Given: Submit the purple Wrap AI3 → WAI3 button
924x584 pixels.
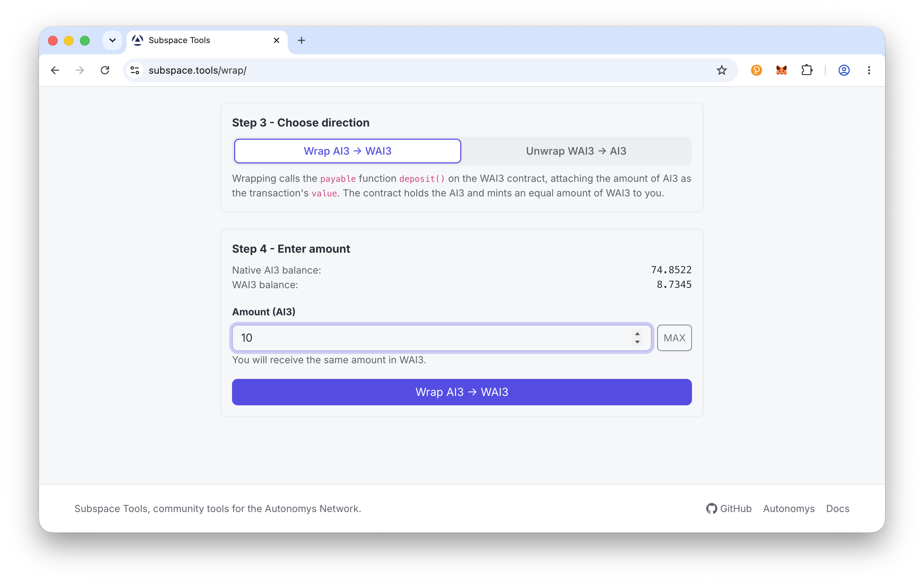Looking at the screenshot, I should [462, 392].
